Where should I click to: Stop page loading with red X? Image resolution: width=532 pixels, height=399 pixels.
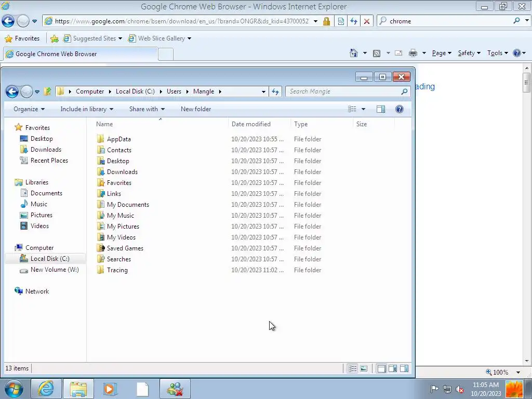click(366, 21)
